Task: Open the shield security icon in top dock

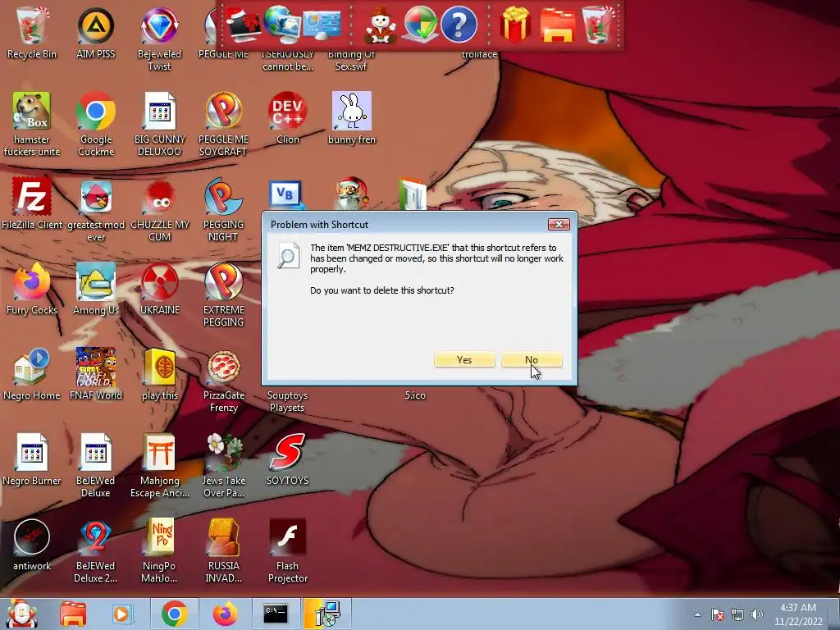Action: [x=421, y=24]
